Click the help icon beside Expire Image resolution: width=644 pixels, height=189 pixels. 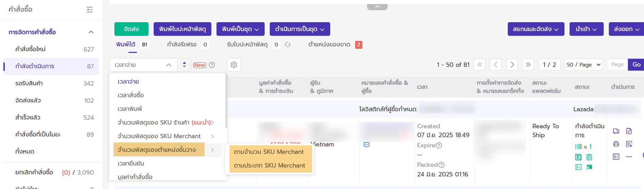coord(439,145)
